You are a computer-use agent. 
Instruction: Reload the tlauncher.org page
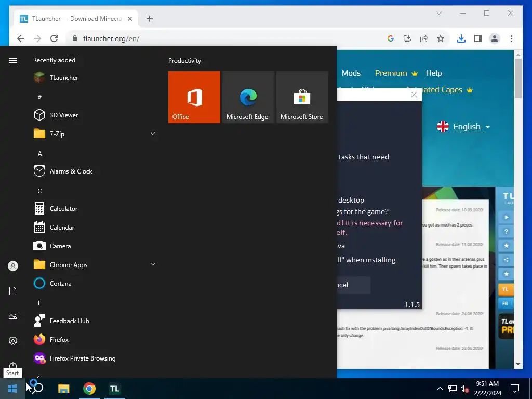(x=54, y=38)
